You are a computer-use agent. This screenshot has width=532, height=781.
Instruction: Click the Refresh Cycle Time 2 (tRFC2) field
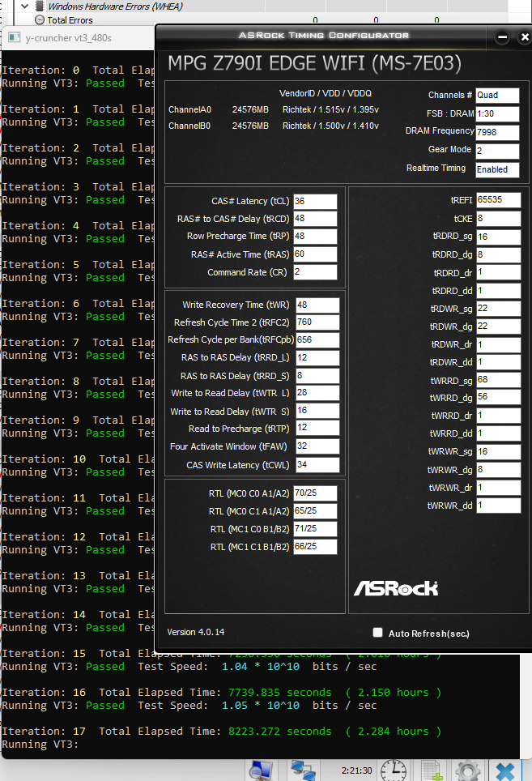click(x=317, y=322)
